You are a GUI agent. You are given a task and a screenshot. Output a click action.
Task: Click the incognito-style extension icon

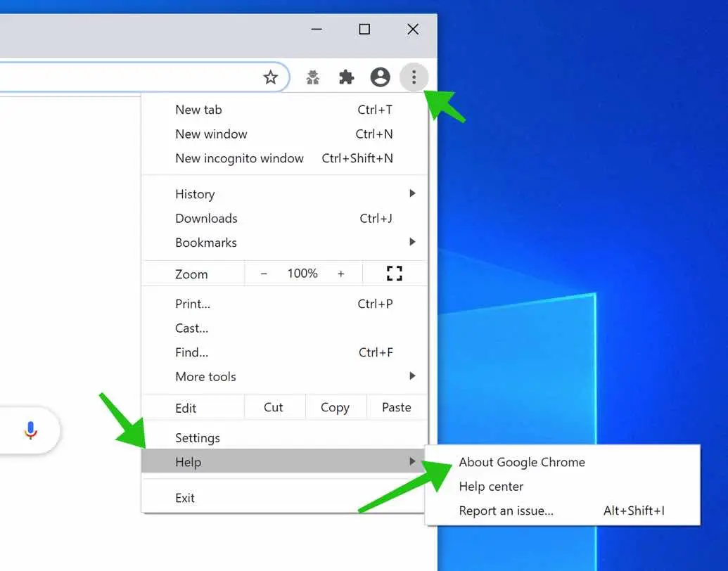click(313, 77)
